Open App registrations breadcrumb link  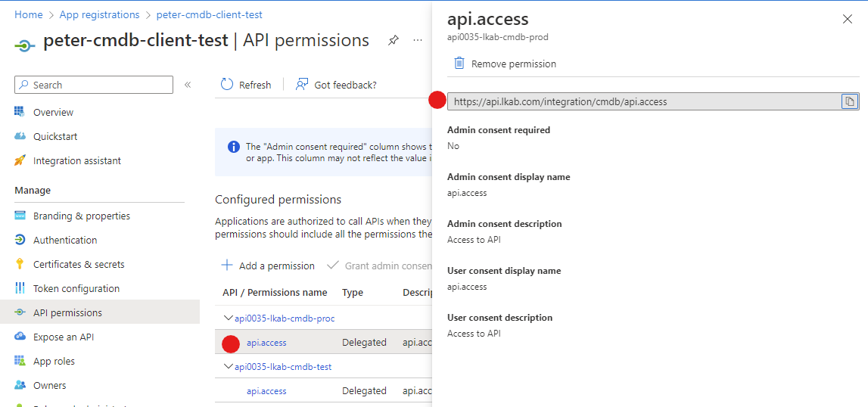click(99, 14)
